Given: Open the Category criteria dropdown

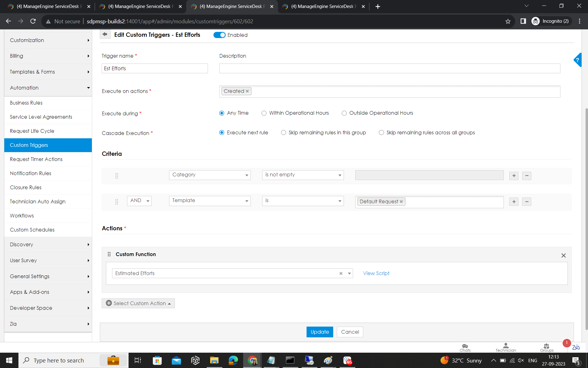Looking at the screenshot, I should [x=209, y=175].
